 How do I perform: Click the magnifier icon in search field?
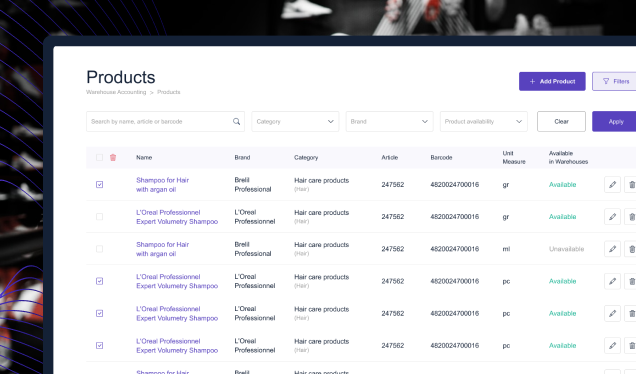click(236, 121)
